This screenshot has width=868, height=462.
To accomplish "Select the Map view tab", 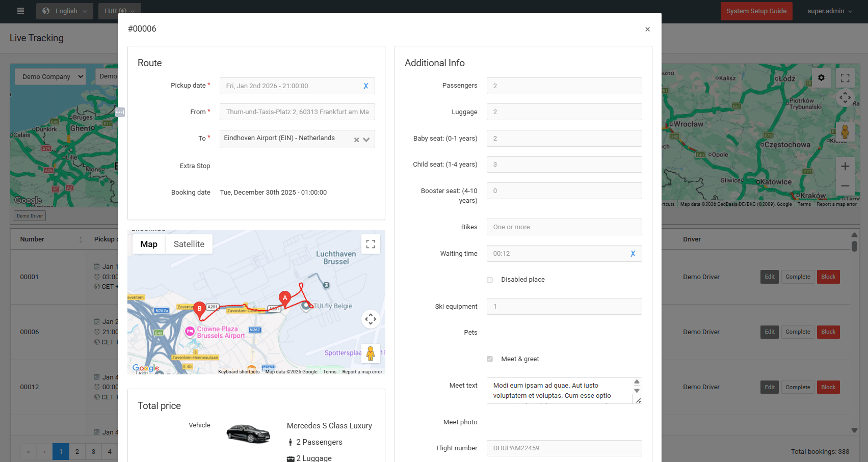I will click(149, 244).
